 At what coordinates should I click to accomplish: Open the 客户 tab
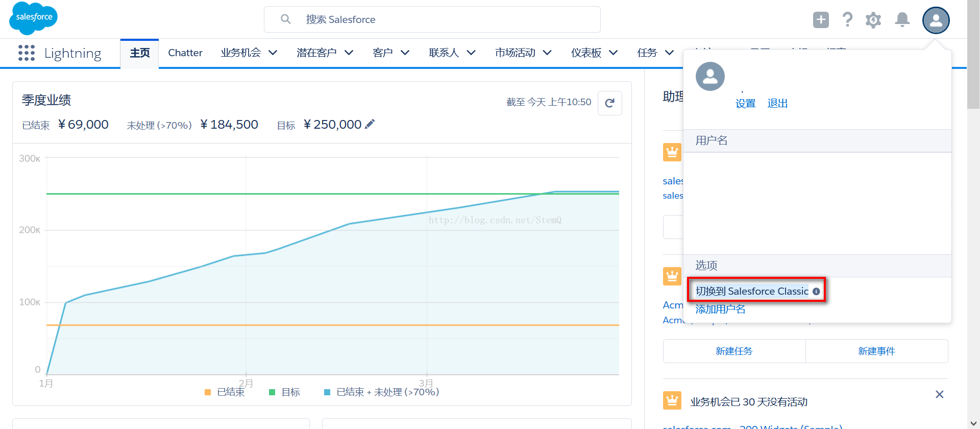pyautogui.click(x=383, y=53)
